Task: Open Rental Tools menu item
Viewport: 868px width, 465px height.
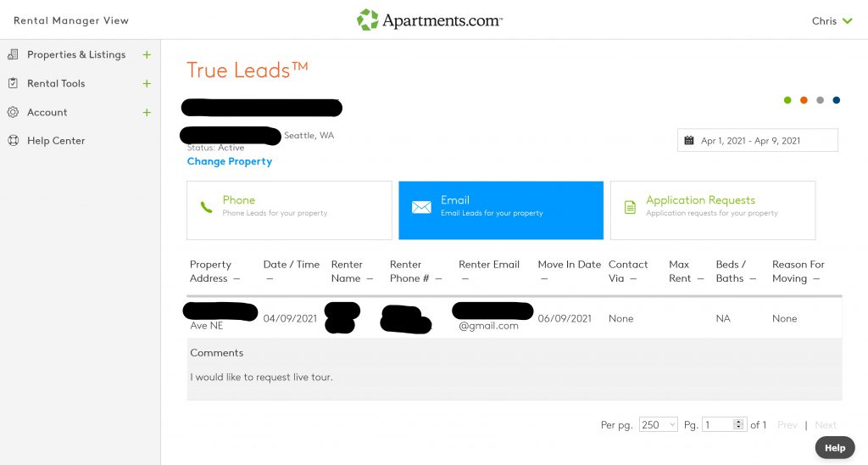Action: click(56, 83)
